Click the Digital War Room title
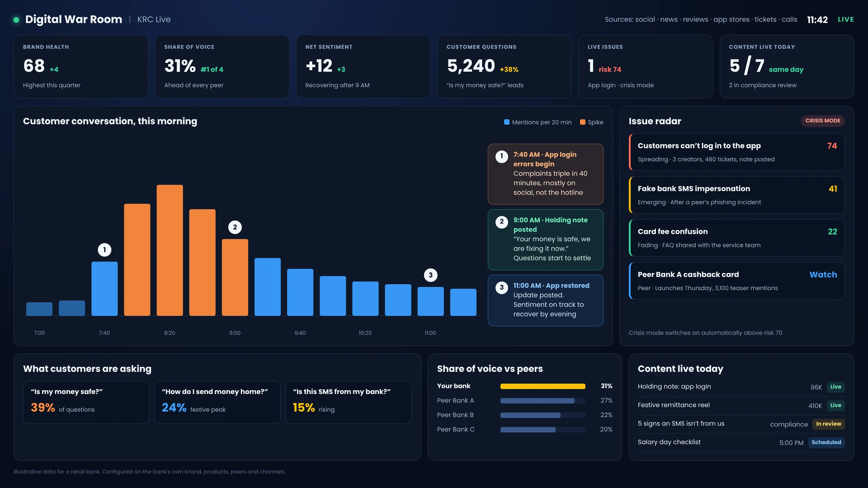The width and height of the screenshot is (868, 488). point(74,19)
